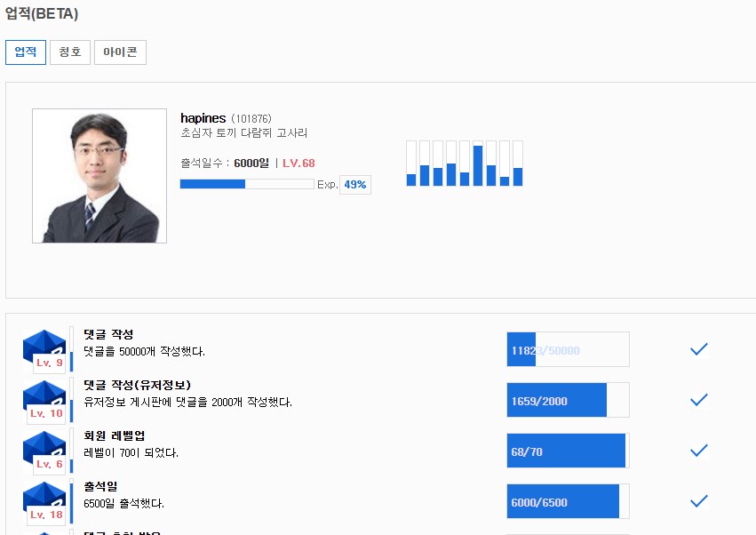Click the 11823/50000 comment progress bar
The image size is (756, 535).
pos(568,349)
